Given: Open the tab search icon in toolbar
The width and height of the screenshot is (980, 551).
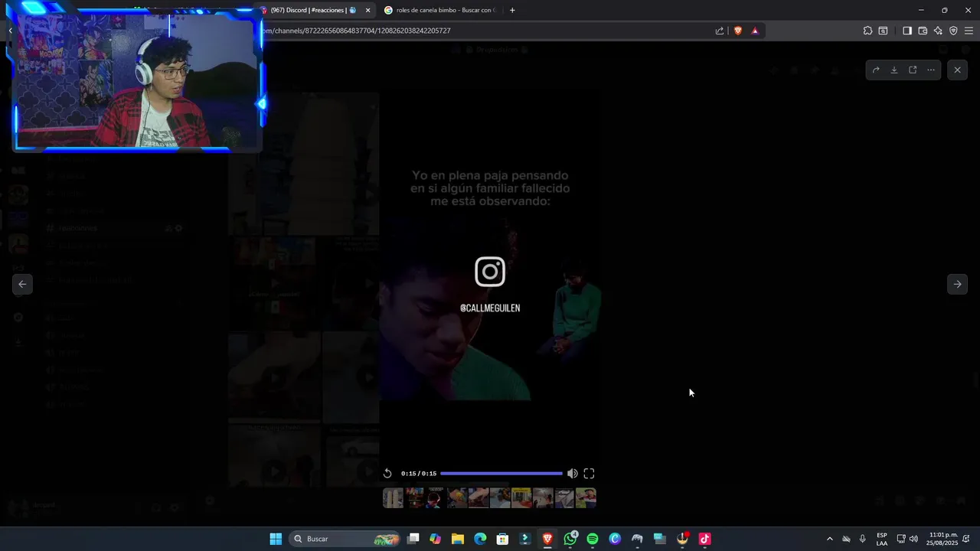Looking at the screenshot, I should (x=883, y=31).
